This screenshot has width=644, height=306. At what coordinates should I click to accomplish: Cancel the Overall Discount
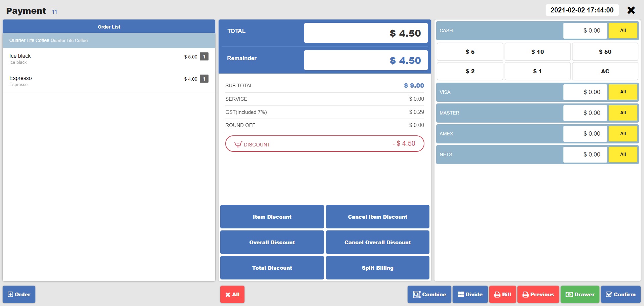(x=377, y=242)
